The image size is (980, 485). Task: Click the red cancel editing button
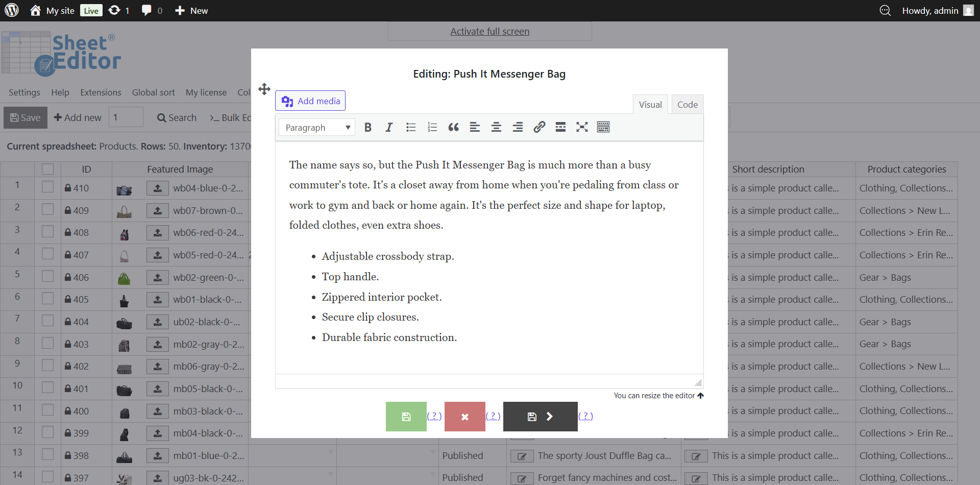coord(465,417)
